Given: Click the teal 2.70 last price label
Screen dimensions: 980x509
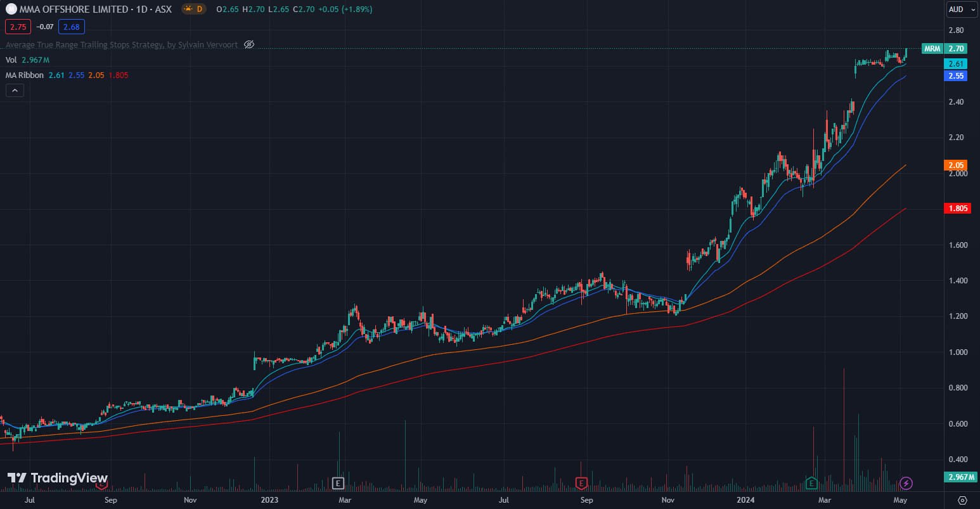Looking at the screenshot, I should click(956, 49).
